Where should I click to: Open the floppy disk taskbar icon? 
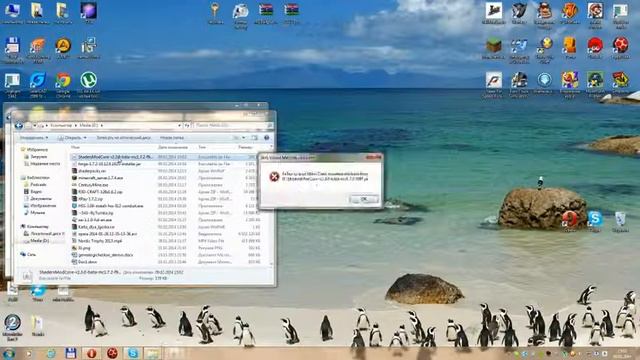(71, 353)
